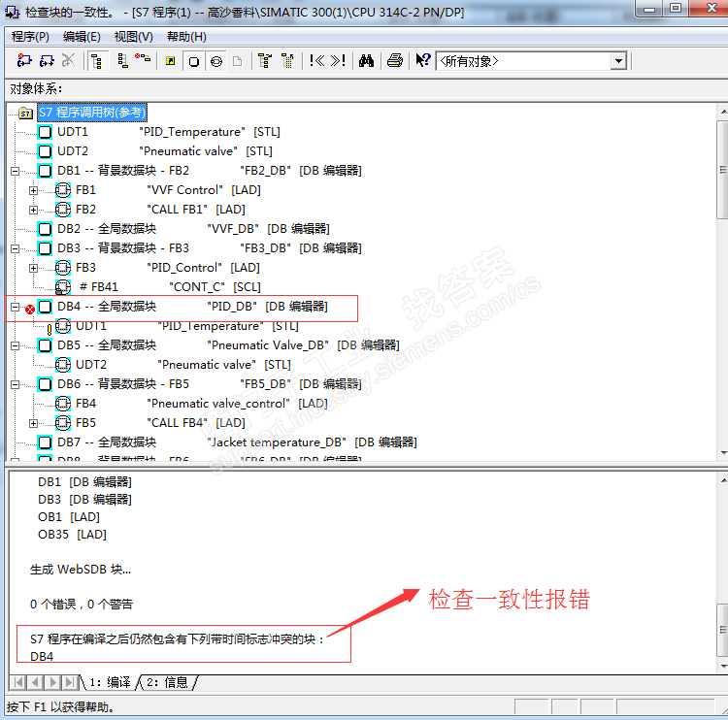
Task: Toggle the square block display icon
Action: 194,61
